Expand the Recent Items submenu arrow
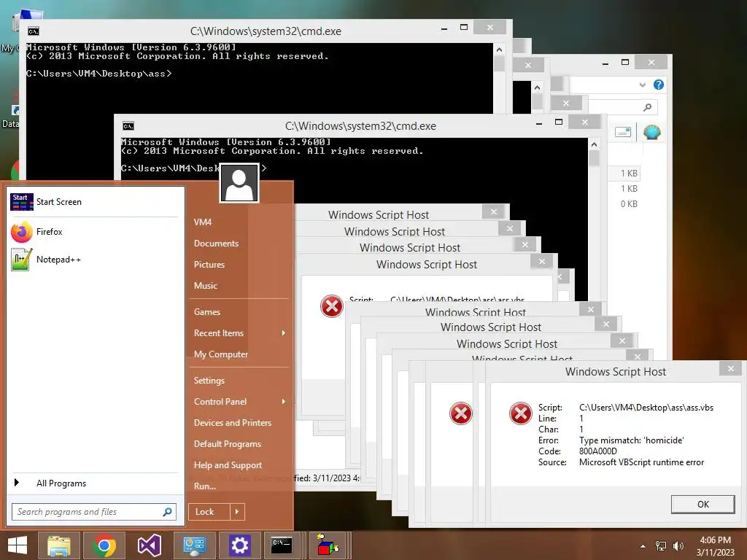This screenshot has height=560, width=747. click(x=284, y=332)
